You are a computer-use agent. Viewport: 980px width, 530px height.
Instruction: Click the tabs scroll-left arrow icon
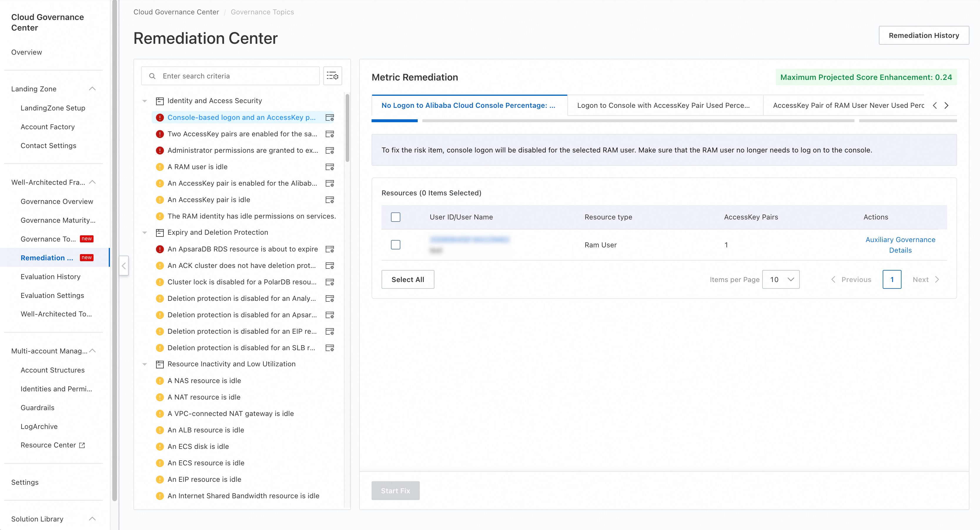935,105
